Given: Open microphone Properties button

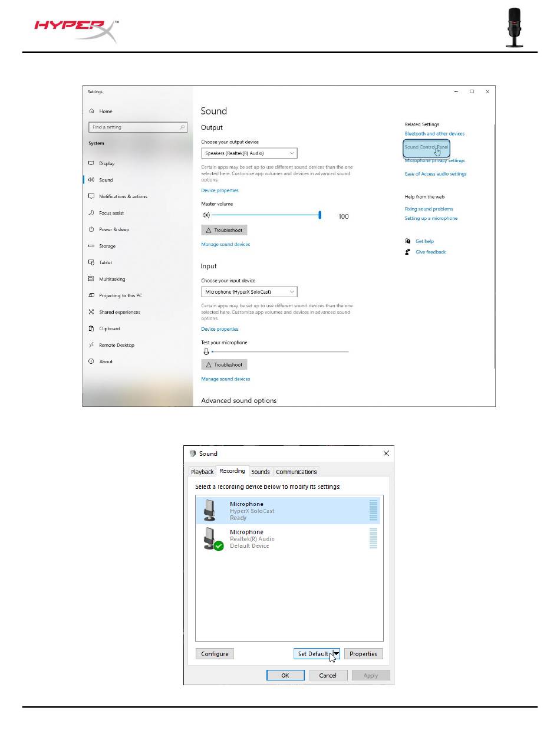Looking at the screenshot, I should pos(363,653).
